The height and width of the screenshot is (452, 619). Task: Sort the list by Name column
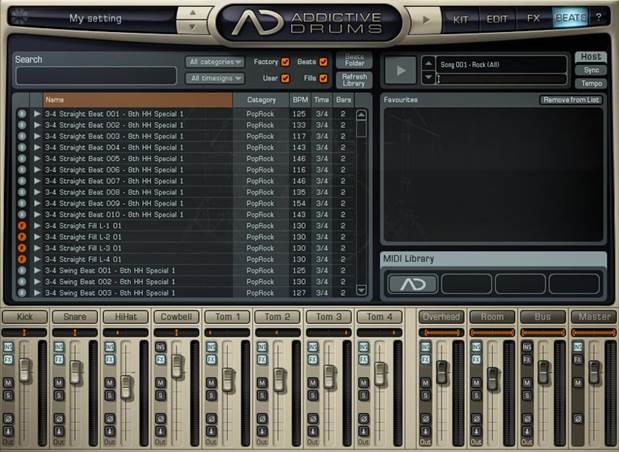point(138,100)
